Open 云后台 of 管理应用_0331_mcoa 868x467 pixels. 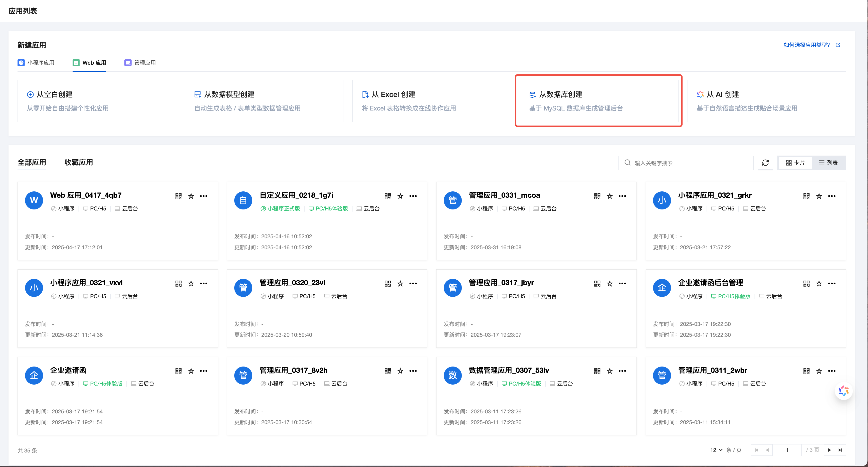pyautogui.click(x=545, y=209)
